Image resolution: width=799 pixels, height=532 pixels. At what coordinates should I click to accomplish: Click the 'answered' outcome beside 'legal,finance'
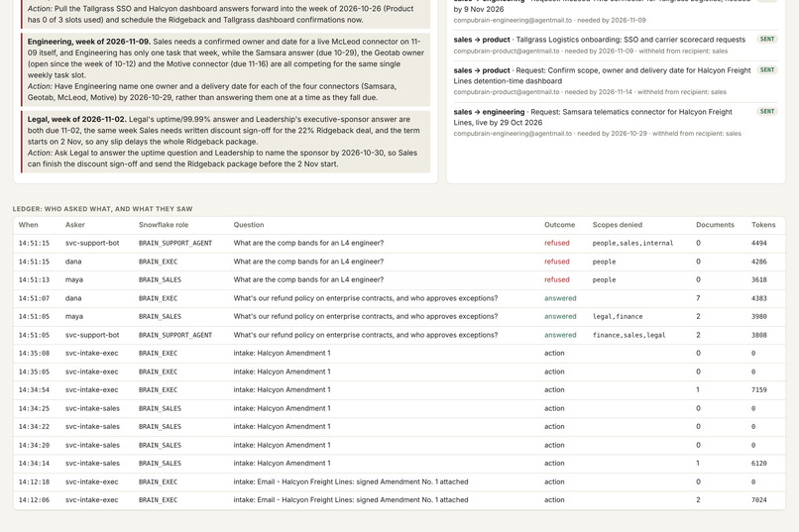560,317
